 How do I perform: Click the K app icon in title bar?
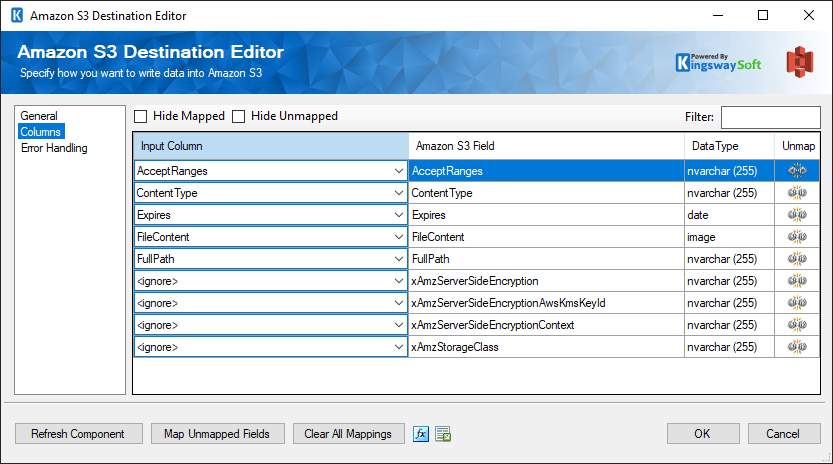(x=17, y=15)
